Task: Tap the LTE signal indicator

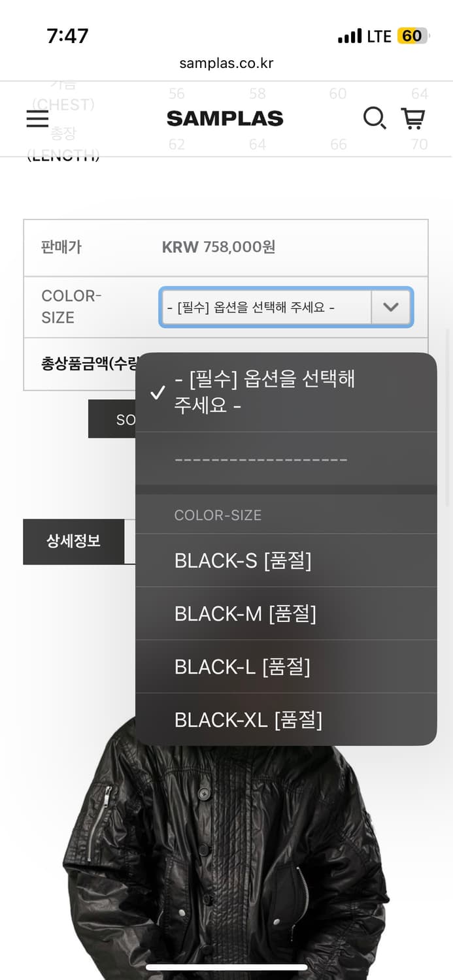Action: [379, 36]
